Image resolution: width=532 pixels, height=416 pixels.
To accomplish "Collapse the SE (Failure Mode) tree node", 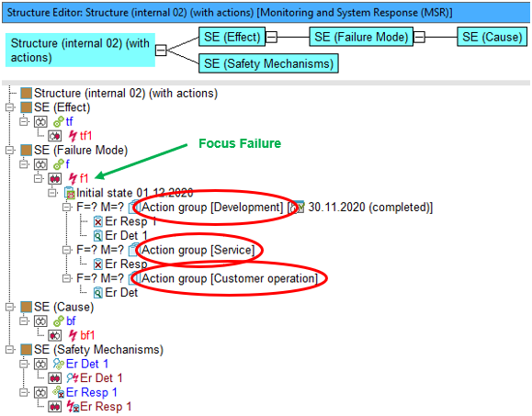I will point(10,150).
